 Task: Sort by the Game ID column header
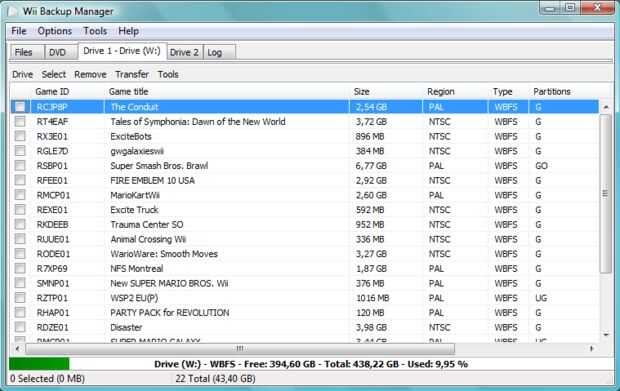[52, 91]
